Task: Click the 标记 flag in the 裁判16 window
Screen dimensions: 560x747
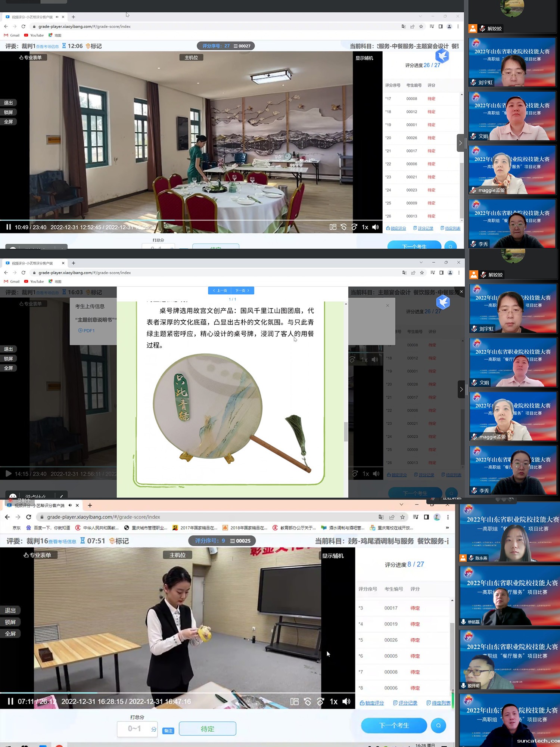Action: tap(119, 541)
